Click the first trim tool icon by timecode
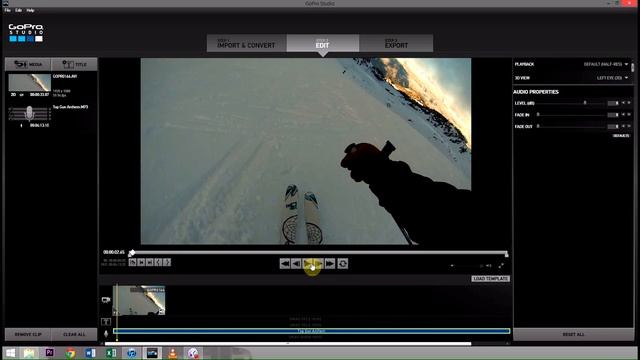The width and height of the screenshot is (640, 360). pos(133,262)
